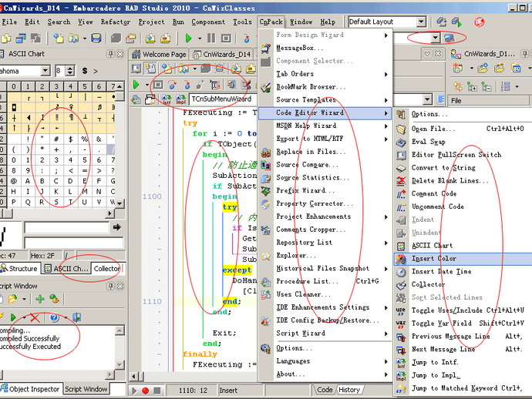Open About submenu in CnPack menu

(x=325, y=374)
